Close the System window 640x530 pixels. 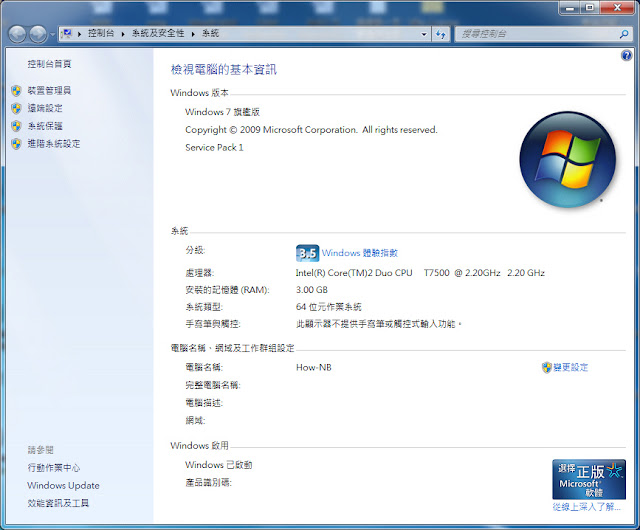[617, 8]
